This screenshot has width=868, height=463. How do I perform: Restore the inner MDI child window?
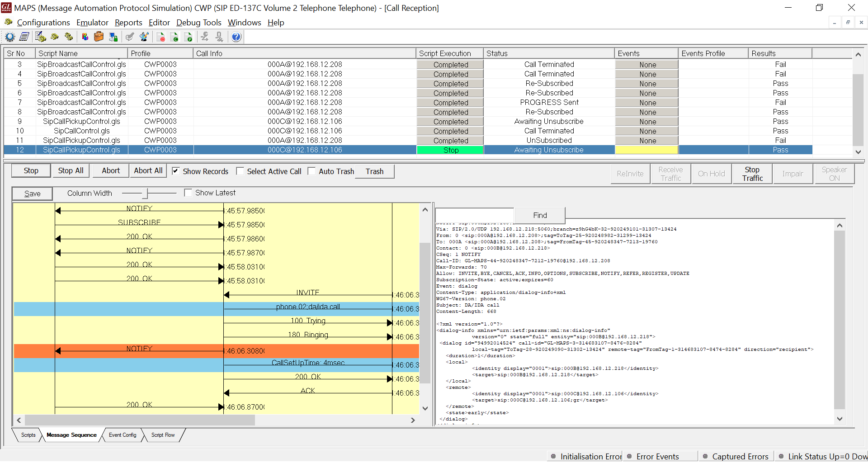848,22
